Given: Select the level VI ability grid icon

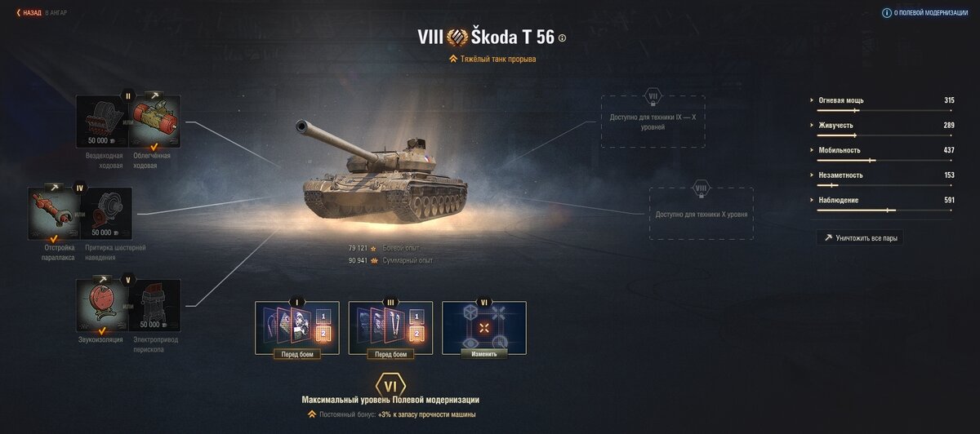Looking at the screenshot, I should tap(484, 326).
